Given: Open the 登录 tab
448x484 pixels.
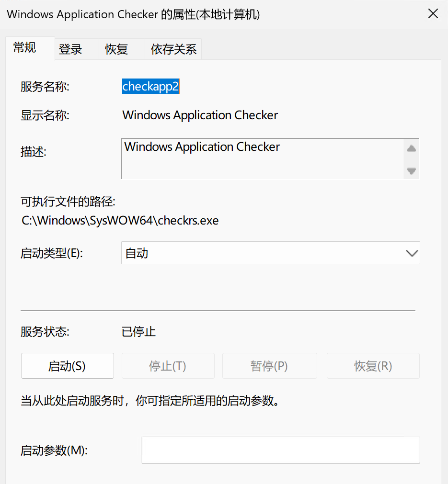Looking at the screenshot, I should (x=70, y=49).
